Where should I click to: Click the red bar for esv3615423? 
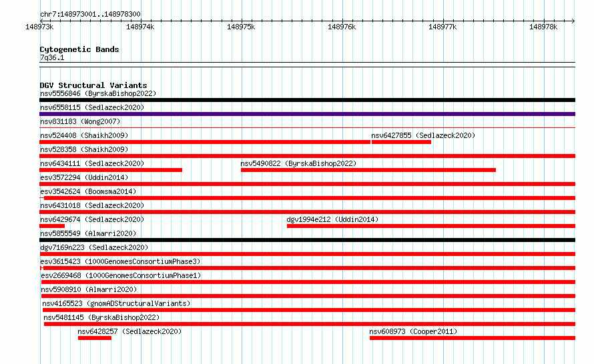pyautogui.click(x=309, y=268)
